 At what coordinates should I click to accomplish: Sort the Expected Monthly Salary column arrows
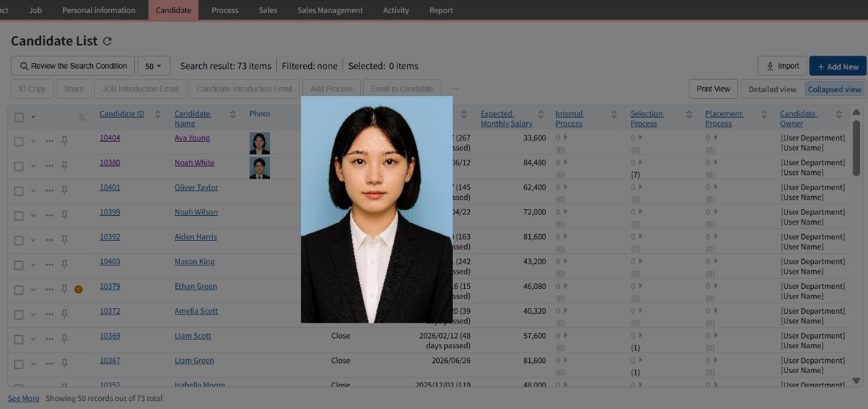pos(541,114)
